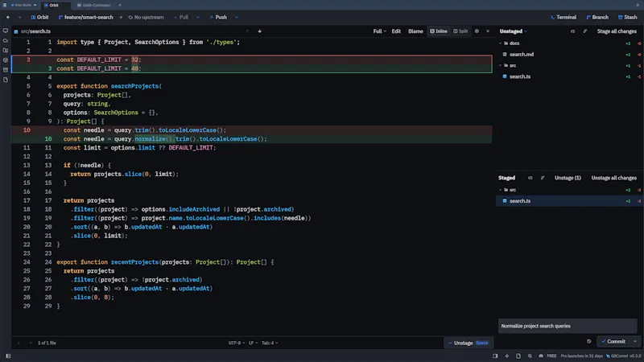This screenshot has height=362, width=644.
Task: Open the hamburger menu at top left
Action: [x=5, y=5]
